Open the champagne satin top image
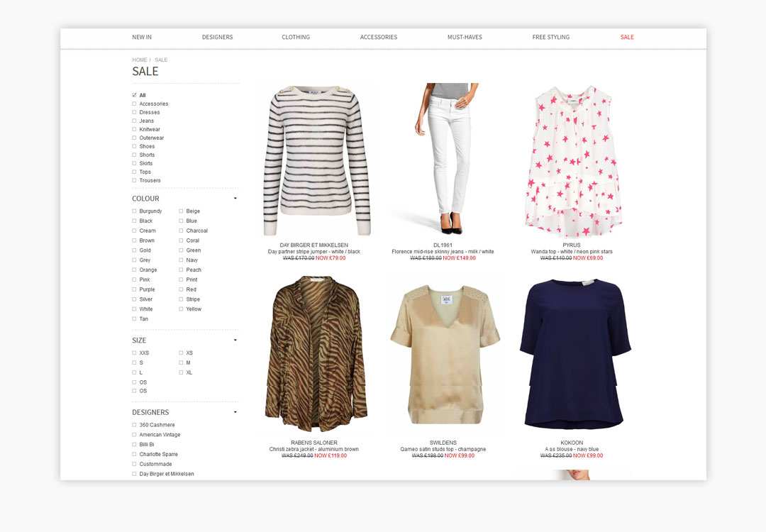Image resolution: width=766 pixels, height=532 pixels. [445, 354]
